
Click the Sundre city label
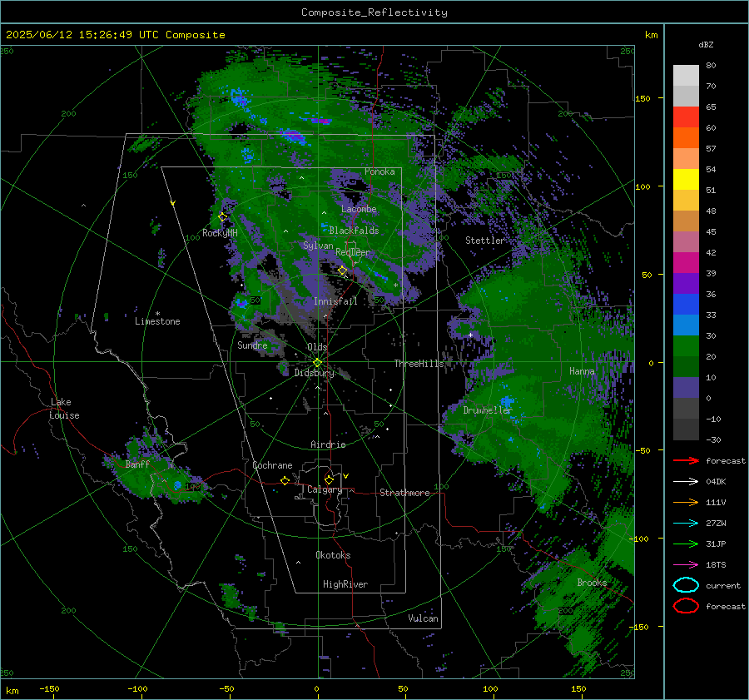pos(252,345)
